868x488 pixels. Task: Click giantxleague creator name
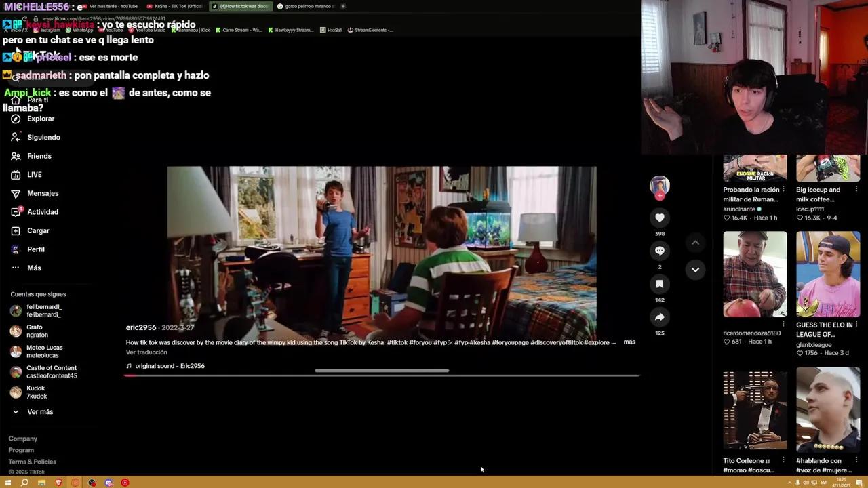(x=814, y=345)
